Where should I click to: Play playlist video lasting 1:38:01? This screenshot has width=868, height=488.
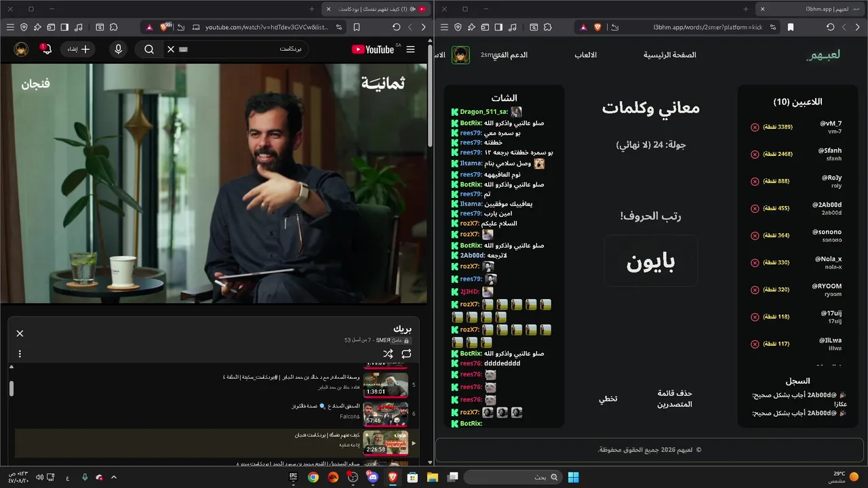tap(385, 384)
